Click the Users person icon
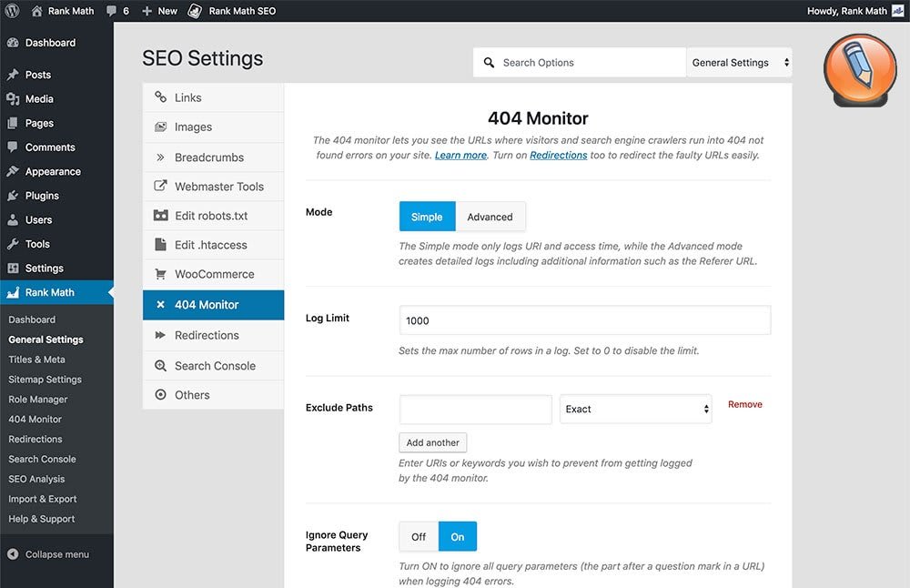 click(x=13, y=220)
